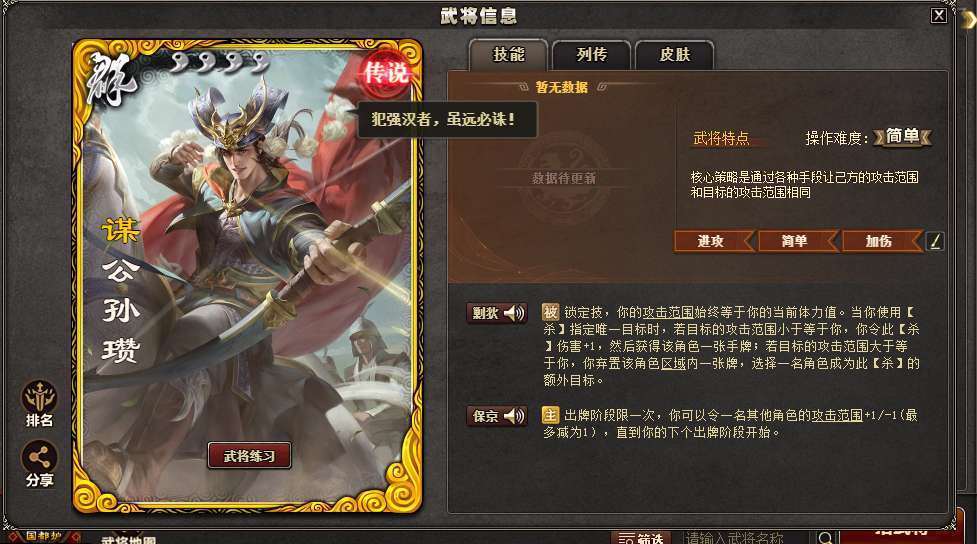This screenshot has width=977, height=544.
Task: Play the 保京 skill voice speaker
Action: (515, 416)
